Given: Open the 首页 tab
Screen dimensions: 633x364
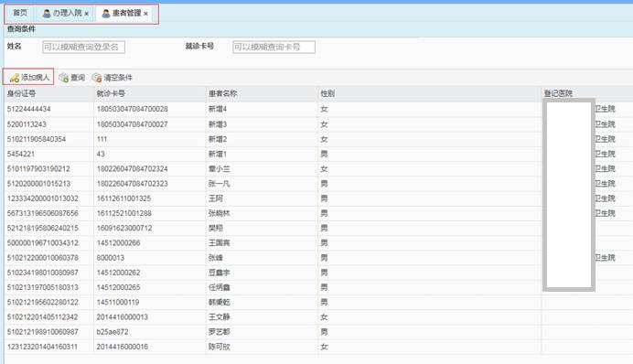Looking at the screenshot, I should click(x=20, y=13).
